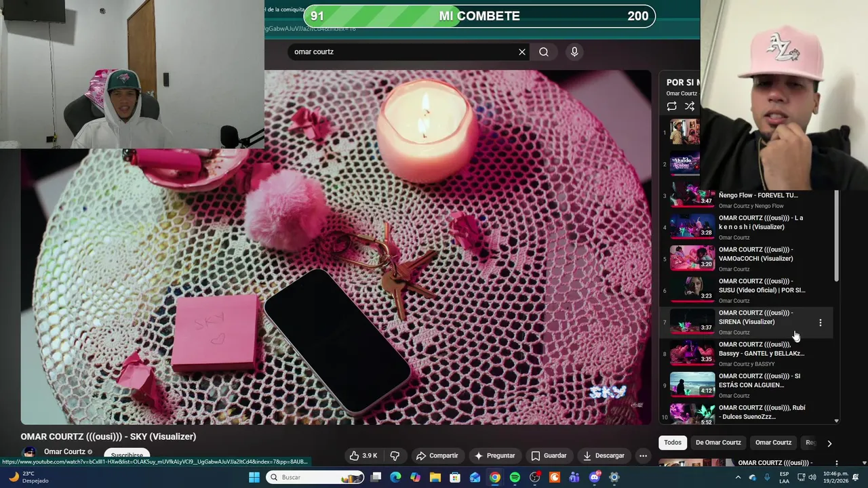Toggle playlist loop
868x488 pixels.
click(671, 106)
